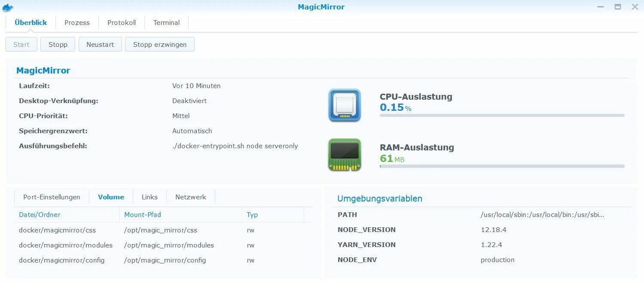Sort by the Mount-Pfad column
The image size is (644, 284).
(142, 214)
